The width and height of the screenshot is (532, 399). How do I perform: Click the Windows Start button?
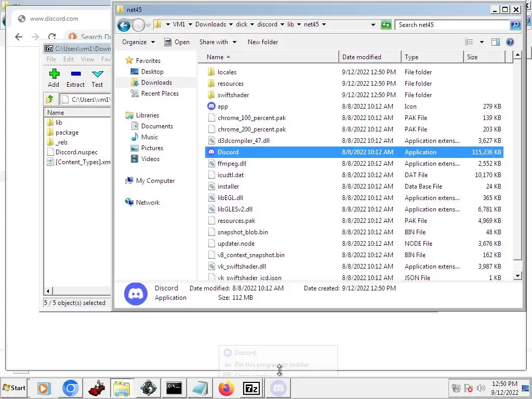[x=14, y=388]
